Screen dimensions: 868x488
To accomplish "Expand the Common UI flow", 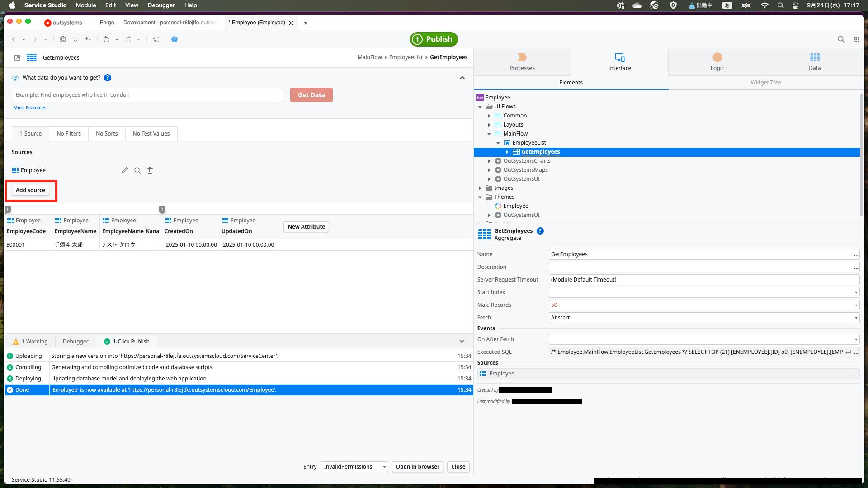I will pyautogui.click(x=489, y=116).
